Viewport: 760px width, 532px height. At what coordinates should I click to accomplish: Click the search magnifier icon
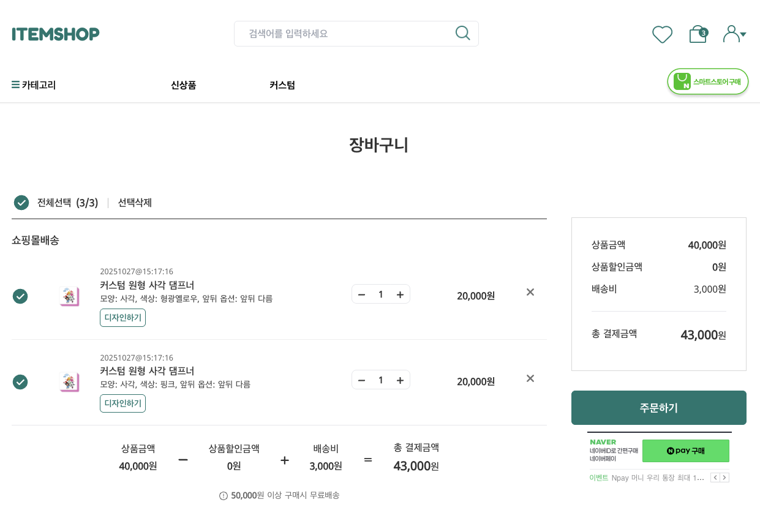pyautogui.click(x=463, y=33)
